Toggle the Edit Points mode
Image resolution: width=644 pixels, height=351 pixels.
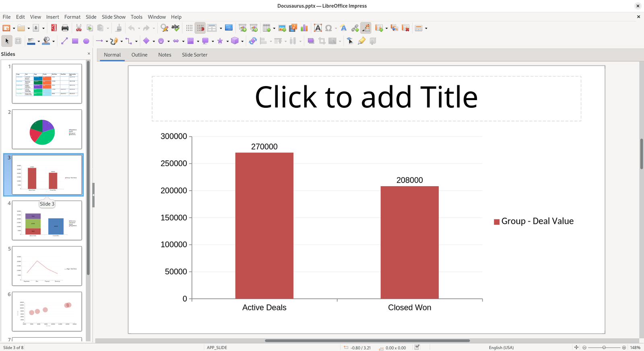350,41
